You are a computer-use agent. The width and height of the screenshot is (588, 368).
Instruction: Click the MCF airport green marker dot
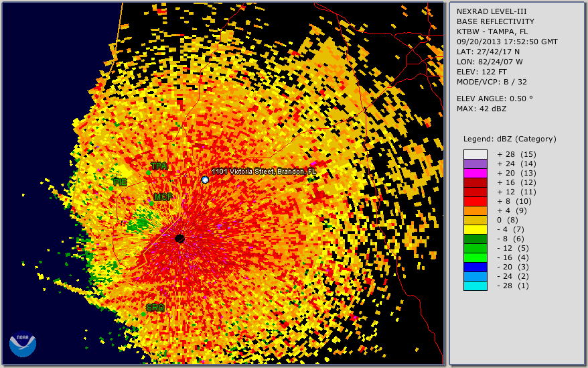[151, 203]
